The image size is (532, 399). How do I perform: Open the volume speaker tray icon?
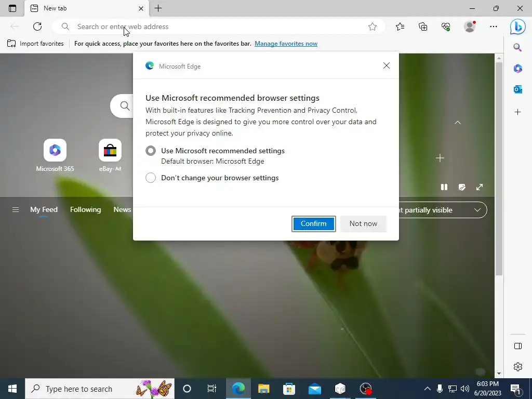pos(465,389)
